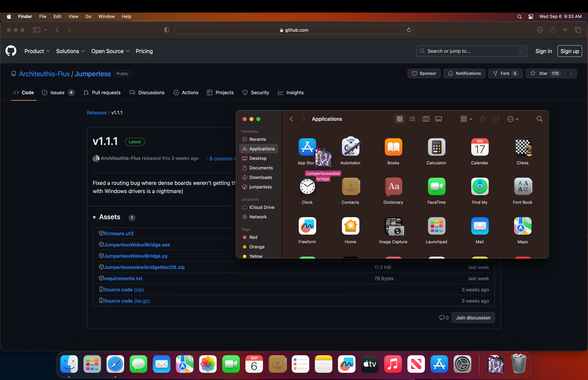Click the Jumperless app icon in Dock
The width and height of the screenshot is (588, 380).
[x=495, y=364]
